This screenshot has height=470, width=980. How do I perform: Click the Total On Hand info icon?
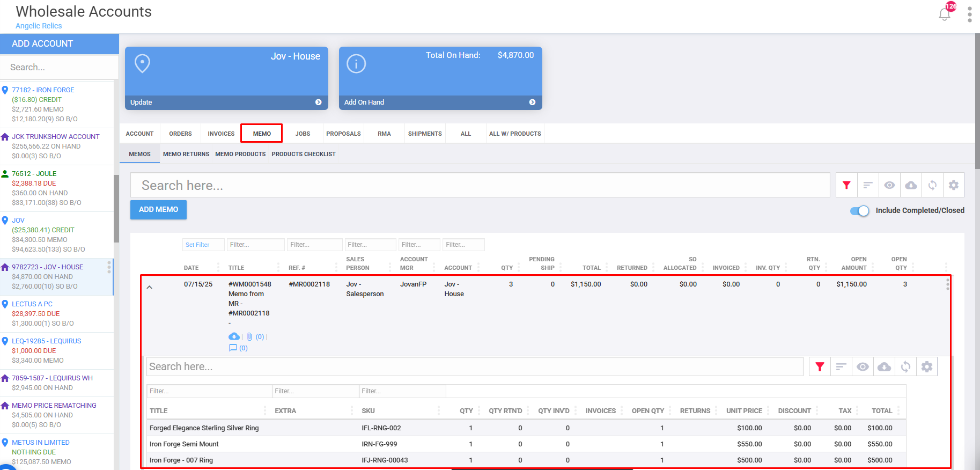pos(356,64)
